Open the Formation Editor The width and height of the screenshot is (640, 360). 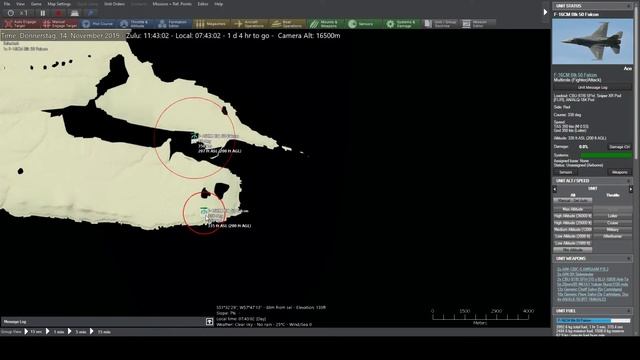pyautogui.click(x=173, y=24)
